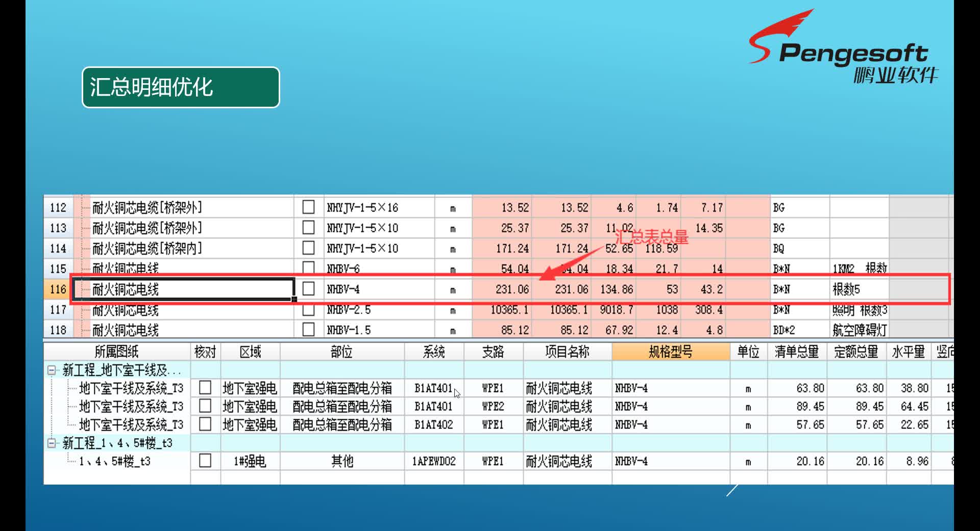Screen dimensions: 980x531
Task: Select row number 118 header cell
Action: pos(58,330)
